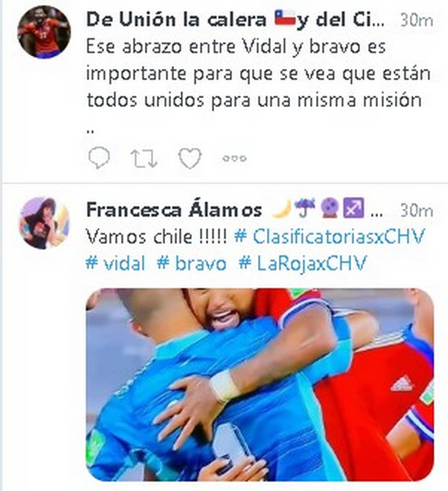Open the 30m timestamp on first tweet
Image resolution: width=448 pixels, height=491 pixels.
tap(417, 20)
